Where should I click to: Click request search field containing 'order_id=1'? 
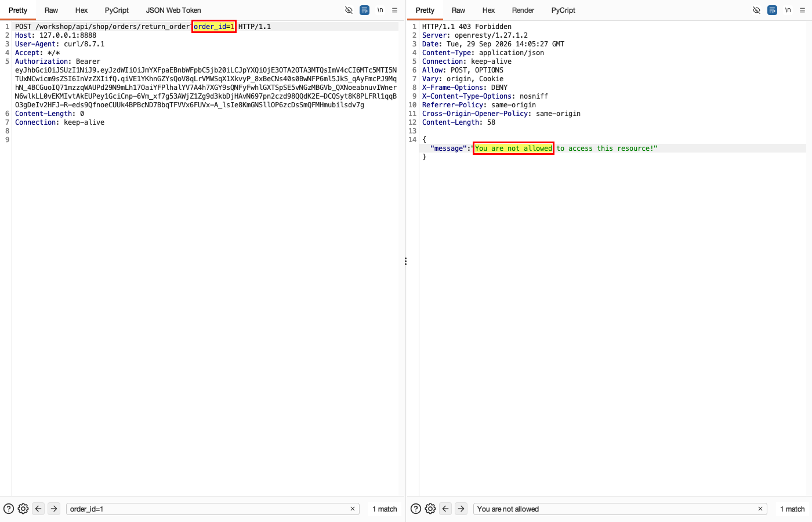coord(212,509)
